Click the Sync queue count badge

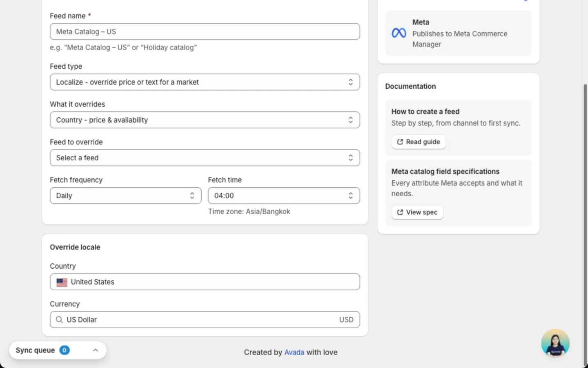(x=65, y=350)
